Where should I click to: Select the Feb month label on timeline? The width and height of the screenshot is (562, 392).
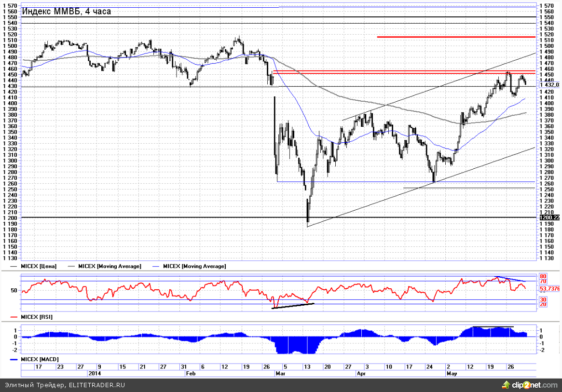click(191, 373)
